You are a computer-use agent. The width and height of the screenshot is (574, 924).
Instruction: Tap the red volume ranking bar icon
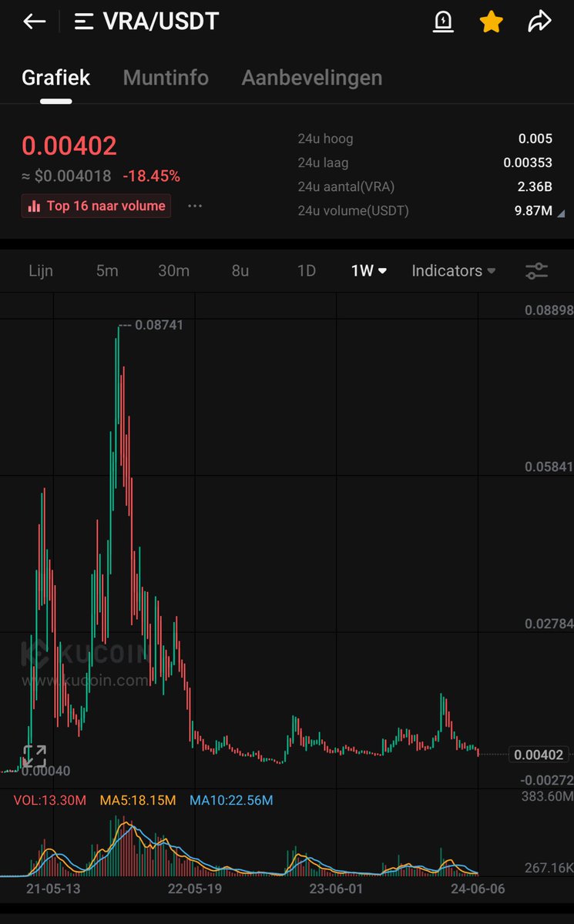coord(34,206)
